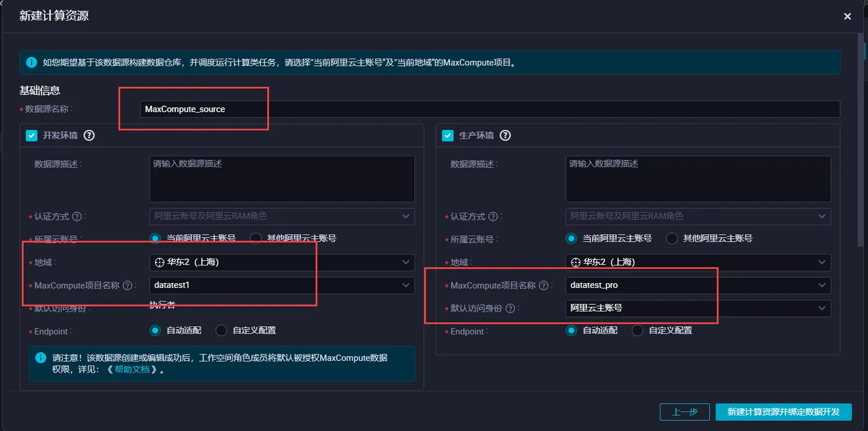Viewport: 868px width, 431px height.
Task: Click the 认证方式 help icon in 开发环境
Action: coord(77,216)
